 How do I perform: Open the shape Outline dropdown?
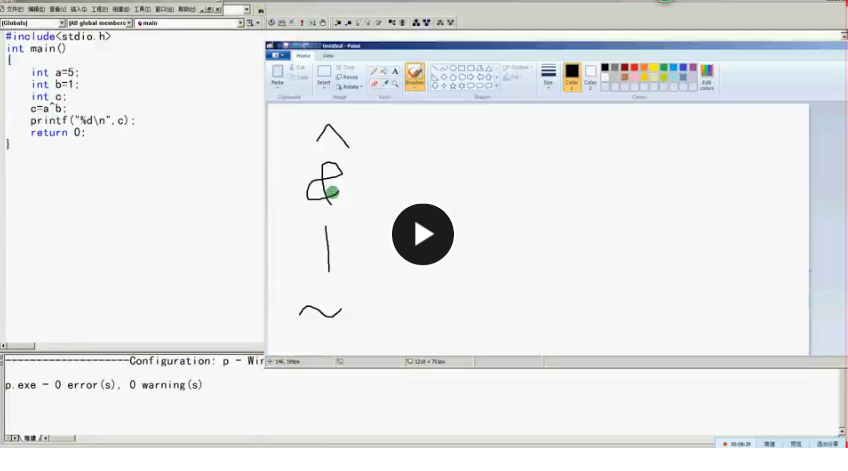pyautogui.click(x=518, y=68)
